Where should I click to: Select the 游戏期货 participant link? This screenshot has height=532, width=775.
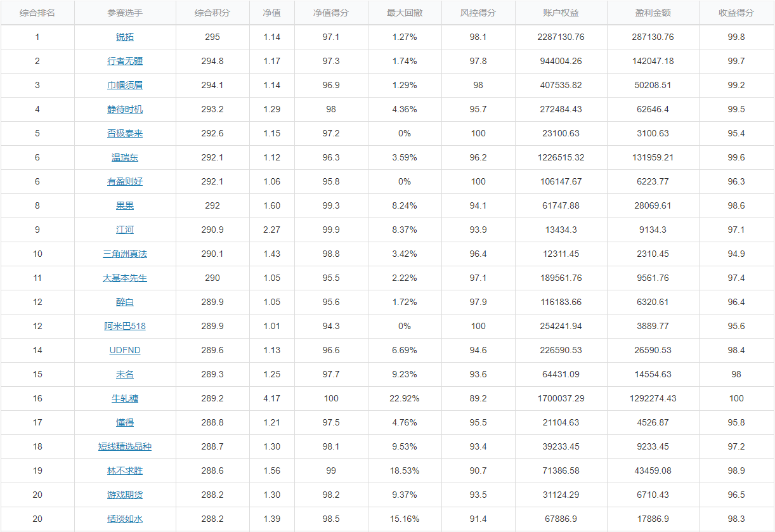[x=125, y=495]
